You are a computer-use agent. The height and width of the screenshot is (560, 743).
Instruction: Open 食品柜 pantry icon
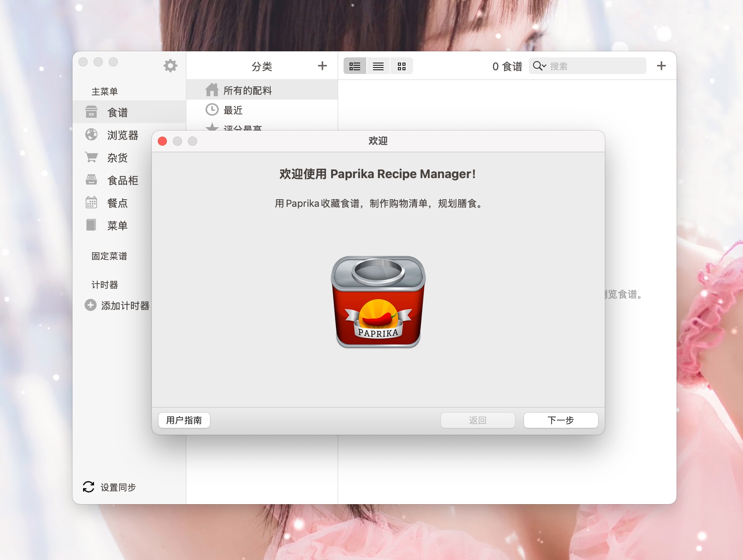(91, 180)
